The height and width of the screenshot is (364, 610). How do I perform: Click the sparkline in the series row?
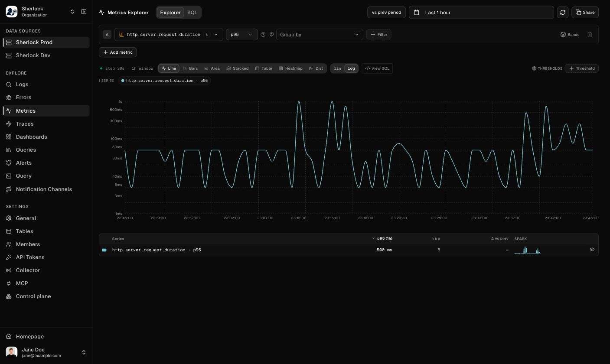click(x=528, y=250)
